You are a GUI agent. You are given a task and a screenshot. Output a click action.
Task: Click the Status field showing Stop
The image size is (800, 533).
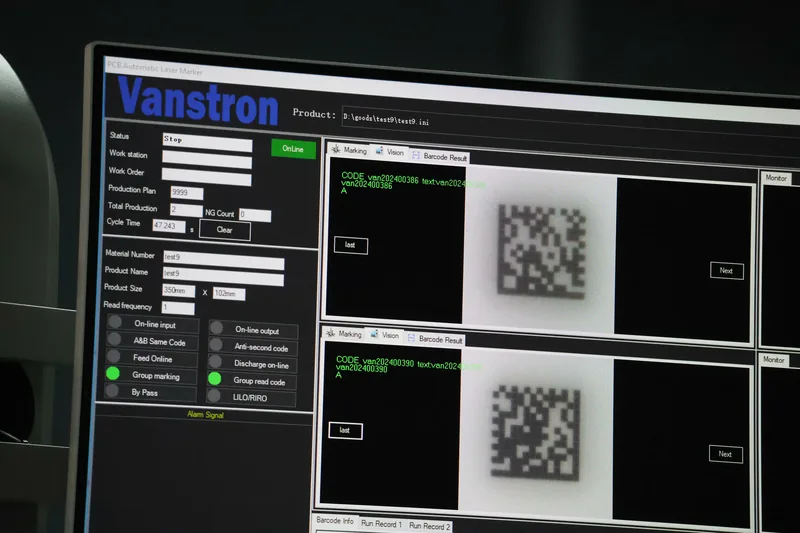pos(207,142)
